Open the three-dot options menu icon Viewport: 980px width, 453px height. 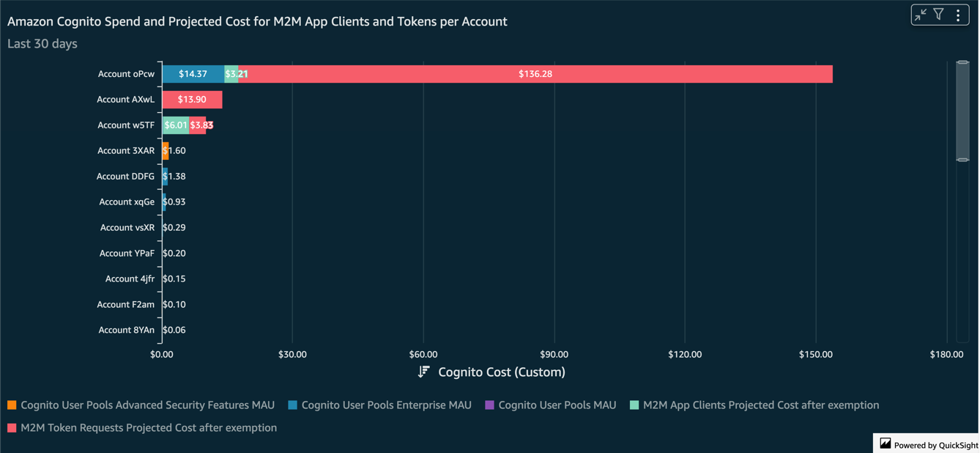(x=959, y=14)
